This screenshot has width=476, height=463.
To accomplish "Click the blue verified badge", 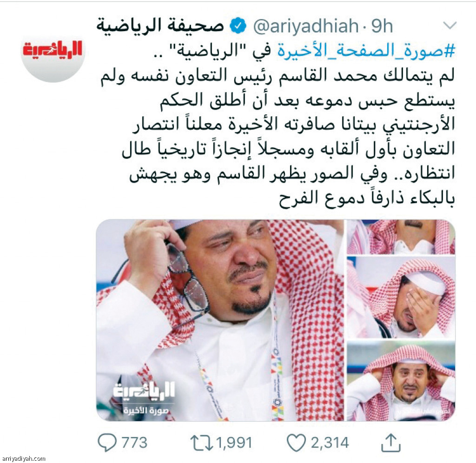I will 238,26.
